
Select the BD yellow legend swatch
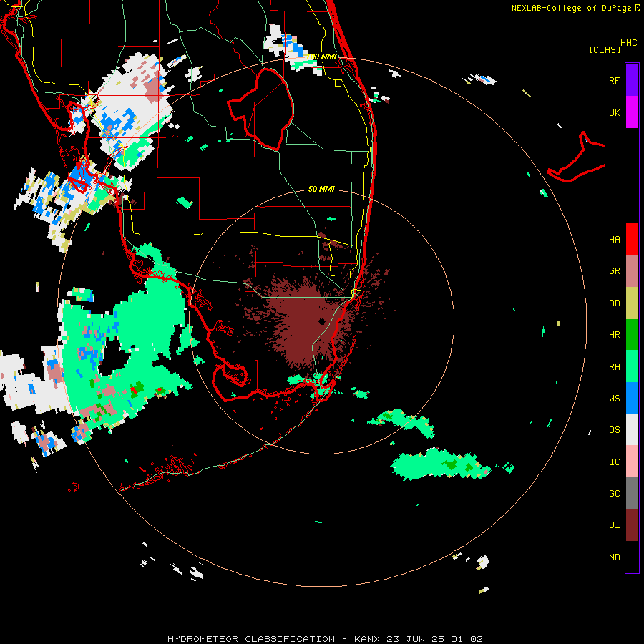[x=632, y=303]
